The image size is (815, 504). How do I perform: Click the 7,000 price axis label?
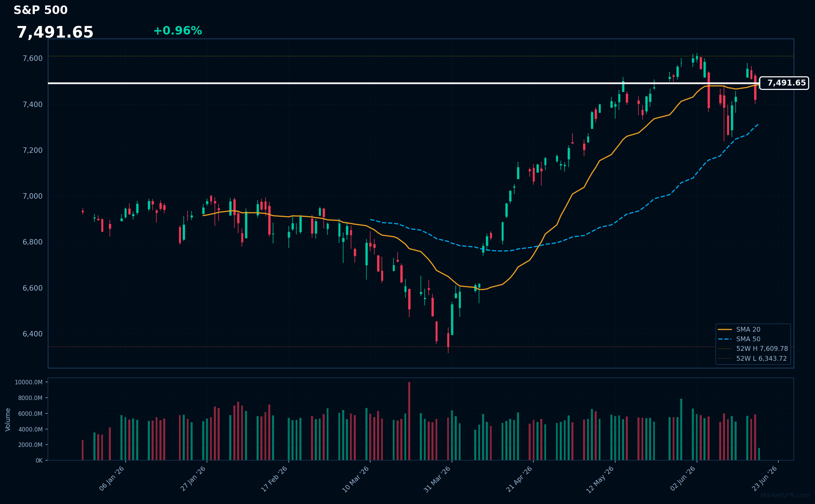click(33, 196)
